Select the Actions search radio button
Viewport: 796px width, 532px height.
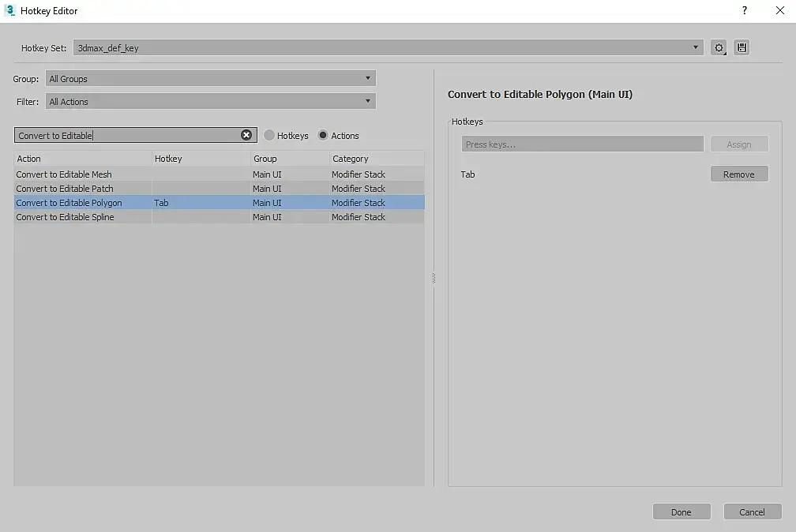(322, 135)
